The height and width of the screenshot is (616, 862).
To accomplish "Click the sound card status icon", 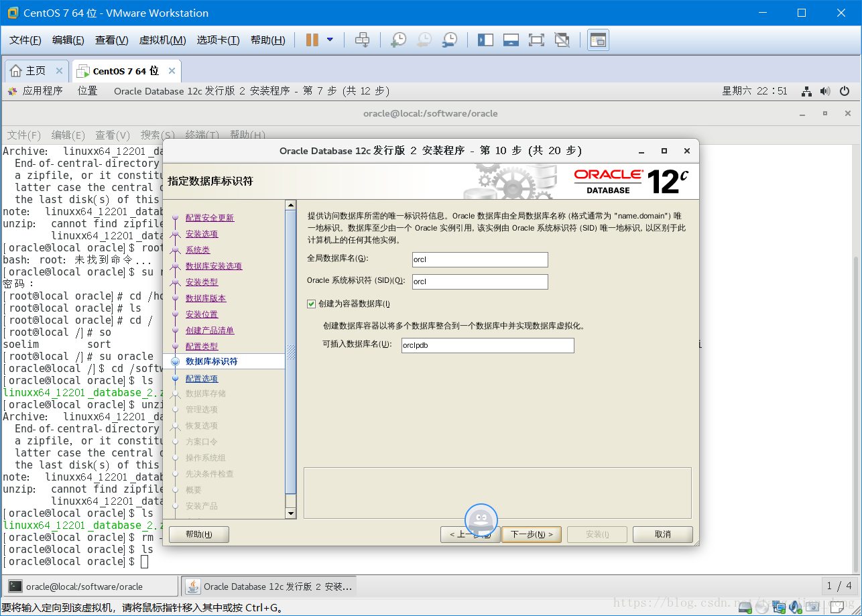I will 796,607.
